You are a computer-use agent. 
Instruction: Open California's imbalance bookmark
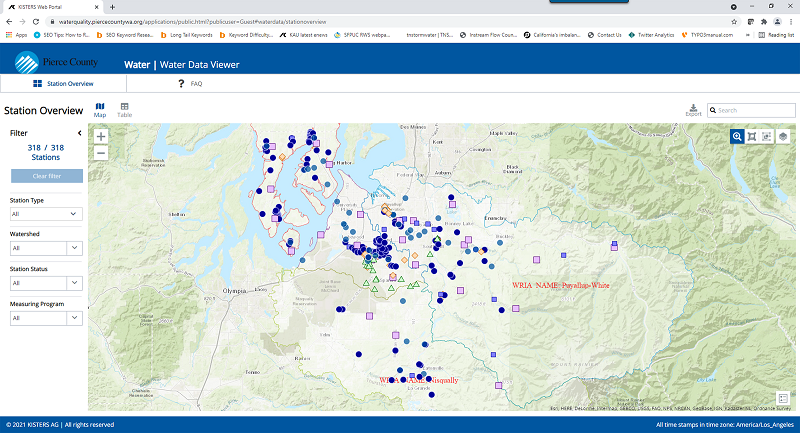coord(553,35)
